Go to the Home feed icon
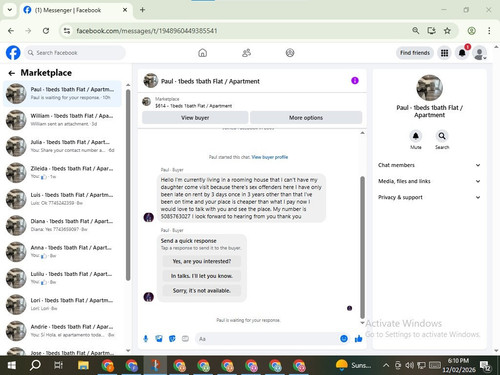500x375 pixels. (x=202, y=53)
